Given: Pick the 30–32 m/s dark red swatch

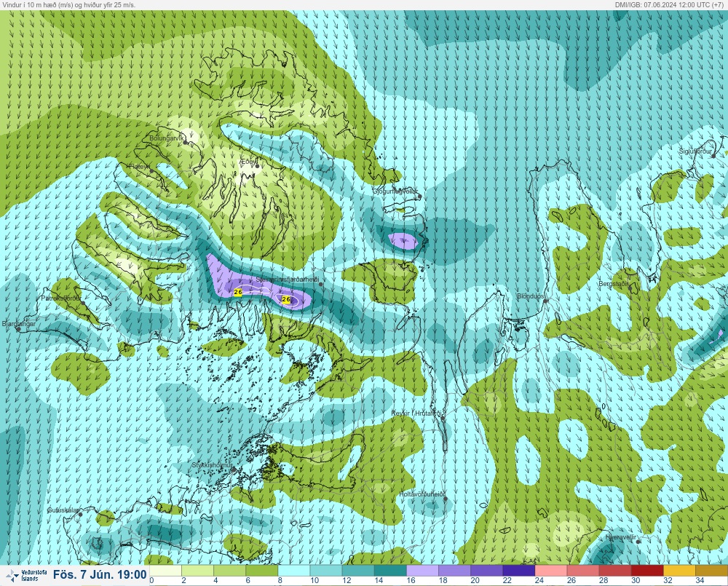Looking at the screenshot, I should click(647, 570).
